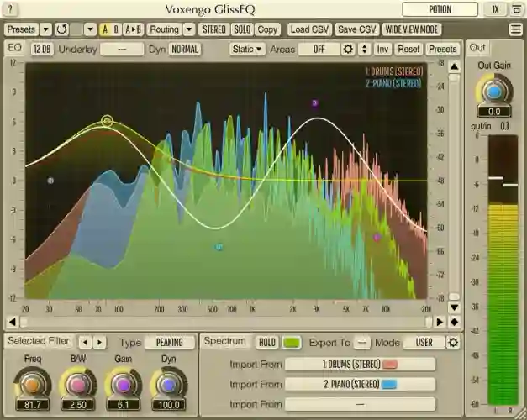Click the Out Gain knob
The height and width of the screenshot is (420, 527).
(x=493, y=92)
